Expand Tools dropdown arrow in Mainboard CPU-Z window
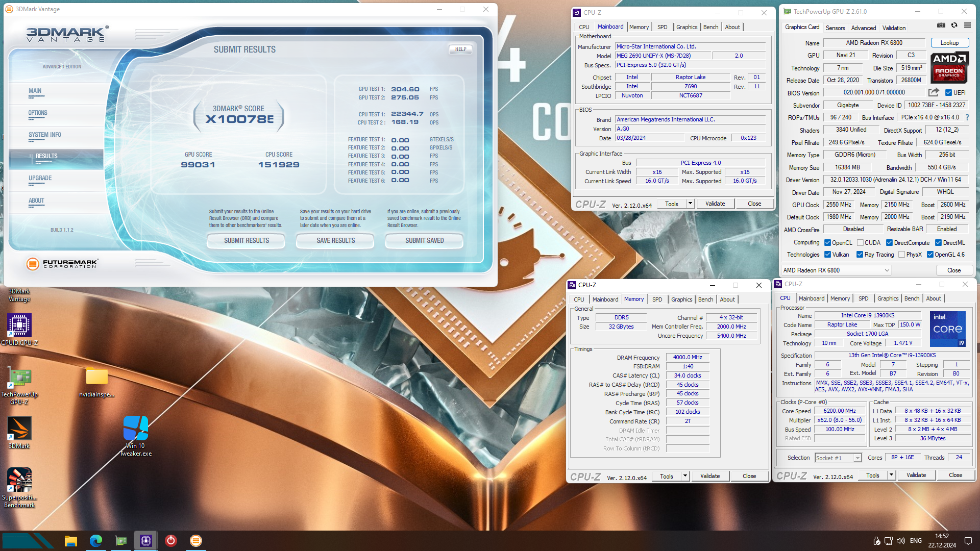Viewport: 980px width, 551px height. [x=690, y=204]
